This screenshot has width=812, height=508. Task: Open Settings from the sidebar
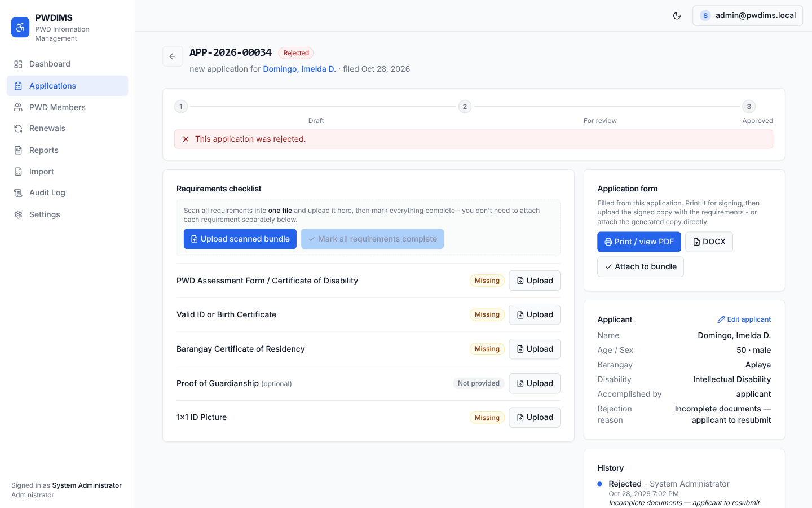[x=67, y=214]
